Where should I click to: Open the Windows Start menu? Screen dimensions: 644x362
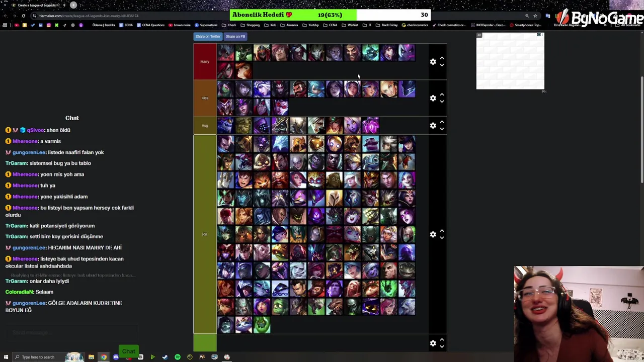pyautogui.click(x=6, y=357)
